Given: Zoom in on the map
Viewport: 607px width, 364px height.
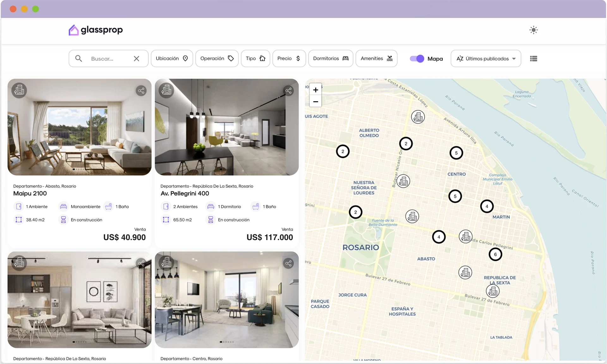Looking at the screenshot, I should [315, 90].
